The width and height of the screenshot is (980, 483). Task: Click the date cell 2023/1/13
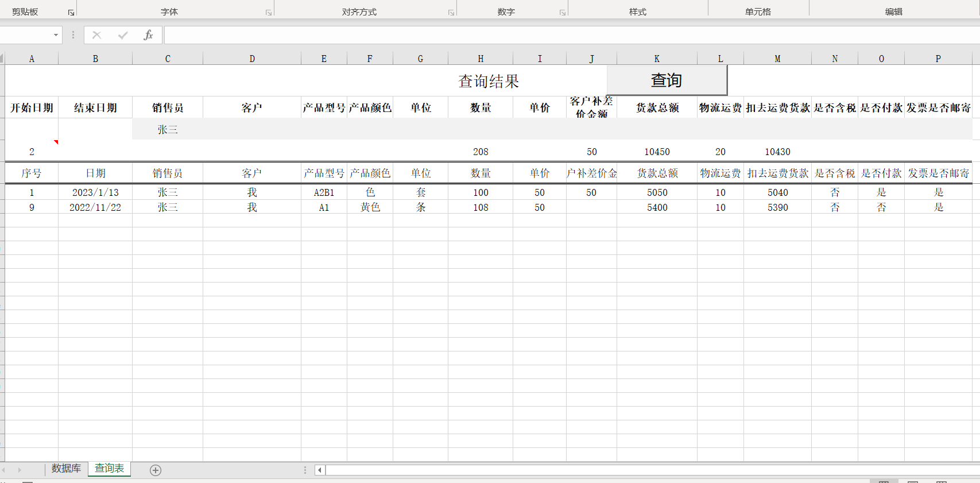pyautogui.click(x=95, y=192)
